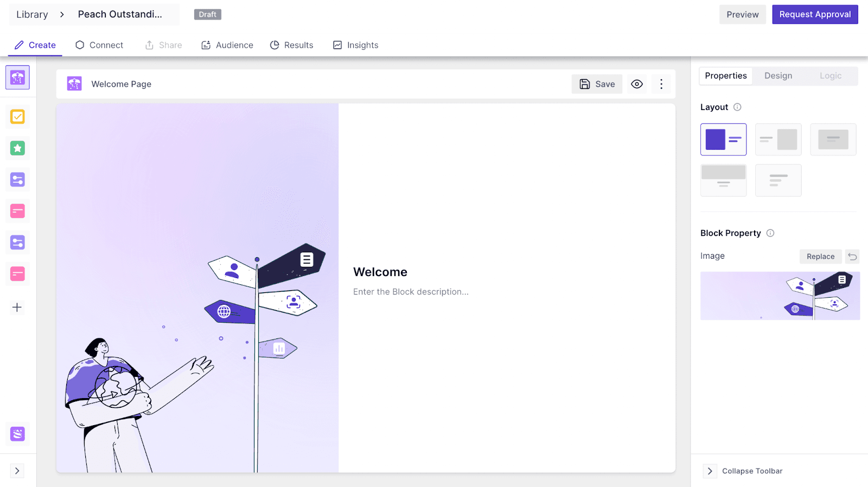The image size is (868, 487).
Task: Choose text-only layout
Action: tap(778, 180)
